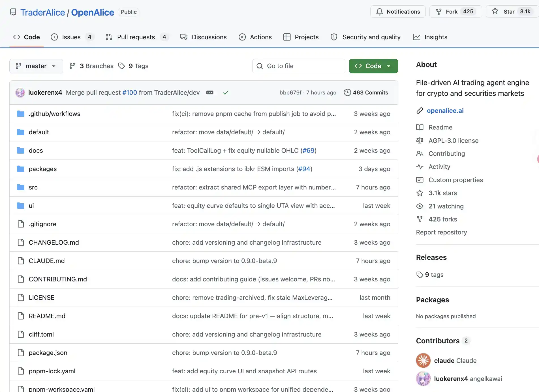Toggle Notifications for this repository
This screenshot has width=539, height=392.
click(x=398, y=12)
